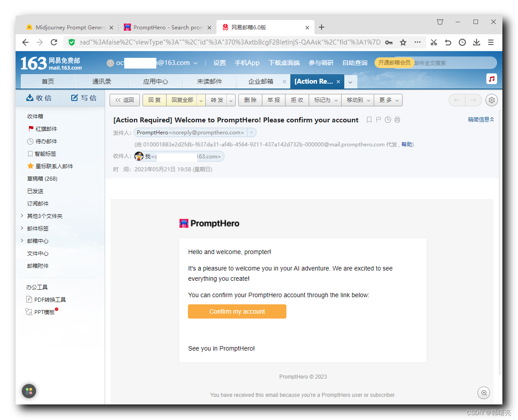Go to next email arrow

coord(473,100)
